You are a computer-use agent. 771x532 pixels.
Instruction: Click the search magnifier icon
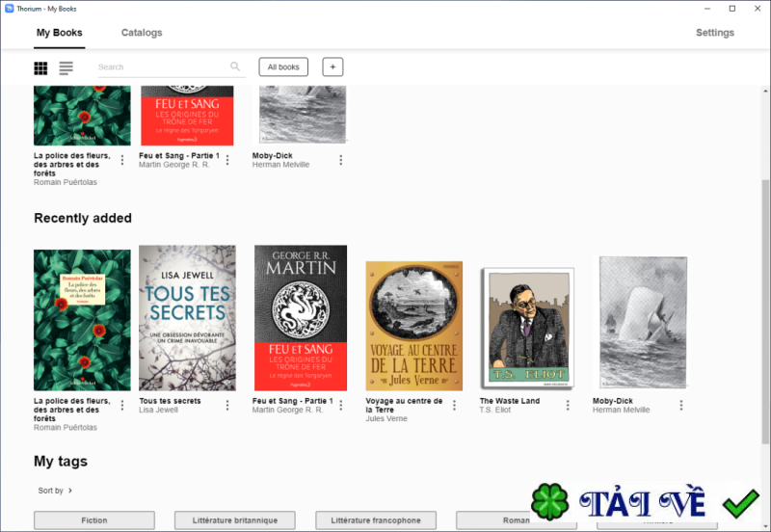[x=235, y=66]
